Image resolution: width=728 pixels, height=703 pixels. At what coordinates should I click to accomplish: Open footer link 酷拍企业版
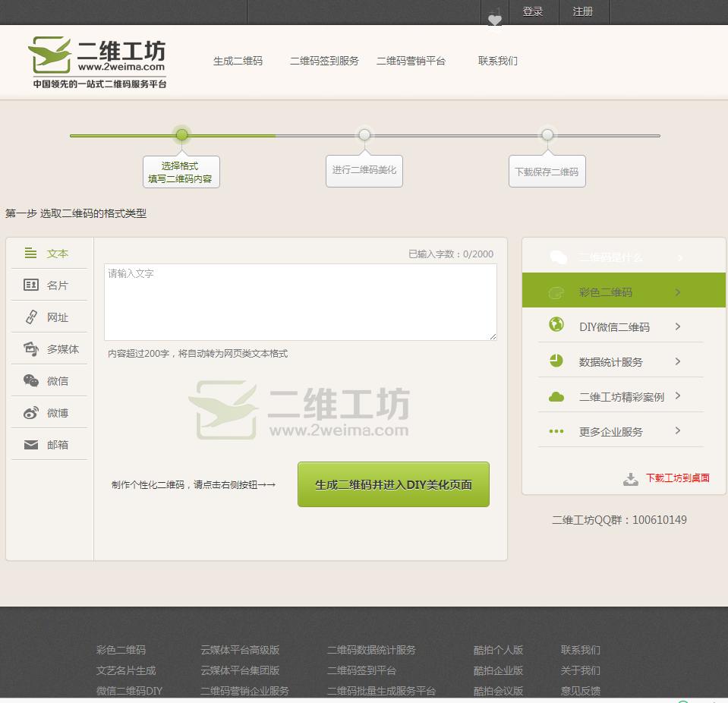tap(498, 670)
